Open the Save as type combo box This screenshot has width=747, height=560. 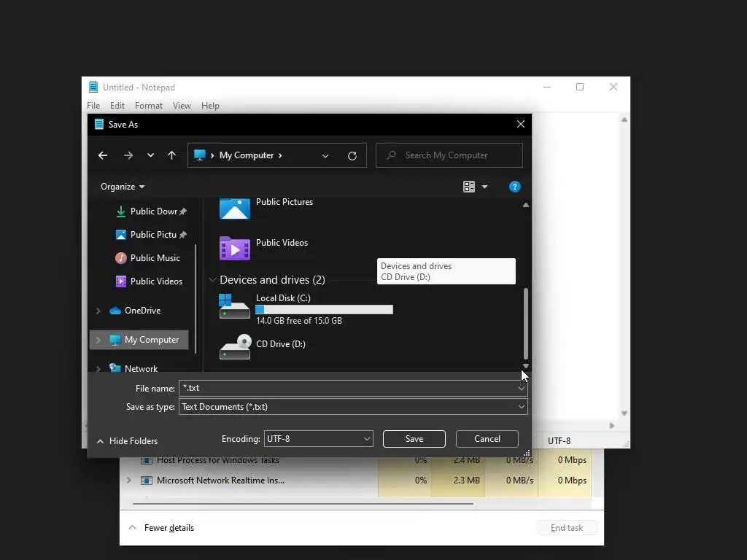coord(353,407)
